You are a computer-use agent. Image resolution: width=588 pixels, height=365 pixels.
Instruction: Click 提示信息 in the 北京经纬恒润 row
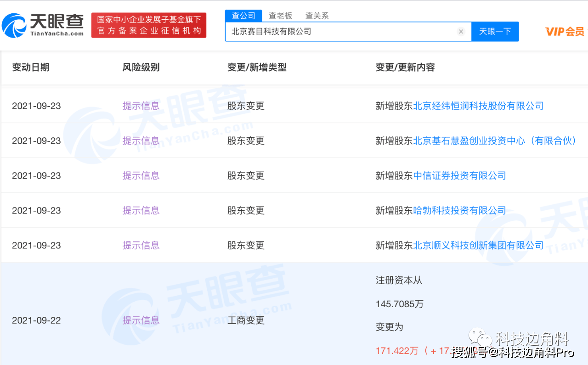pos(141,106)
